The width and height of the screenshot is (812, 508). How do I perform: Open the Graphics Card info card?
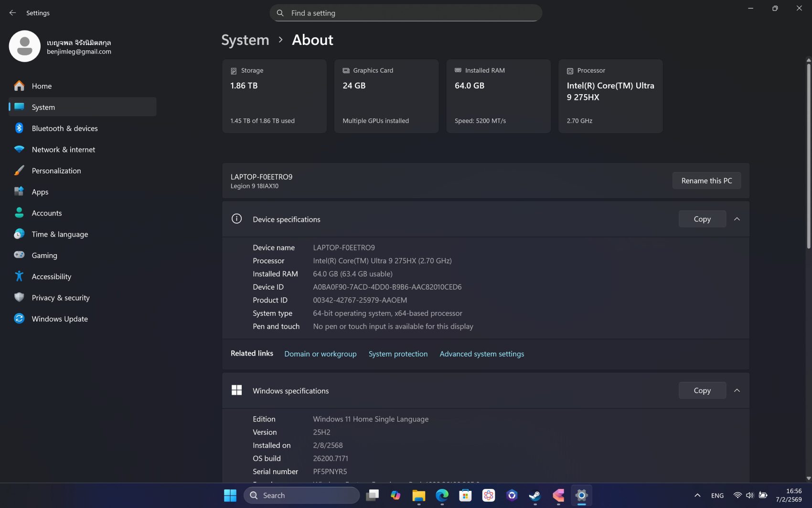point(386,96)
